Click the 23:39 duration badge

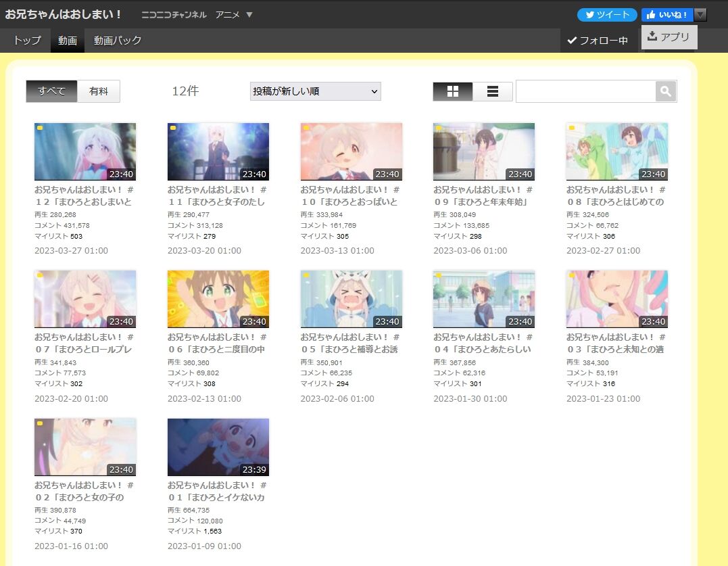point(254,469)
